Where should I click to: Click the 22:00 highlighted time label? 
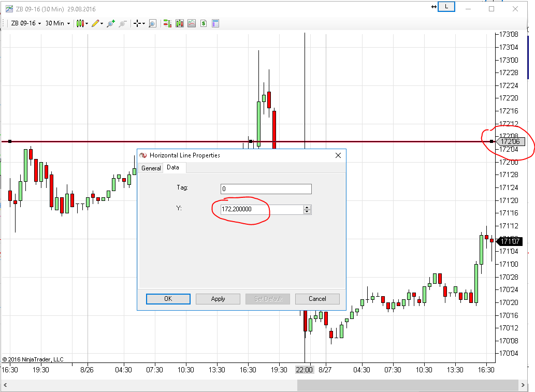(304, 370)
